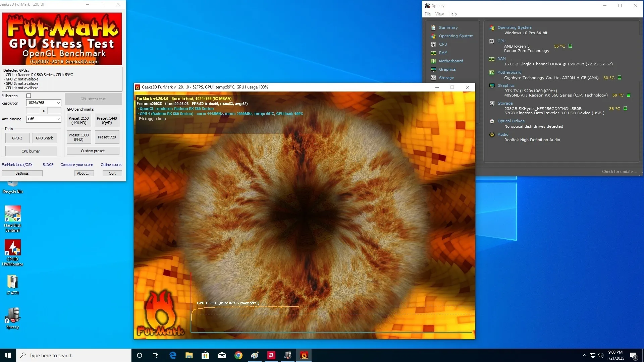644x362 pixels.
Task: Quit FurMark using the Quit button
Action: [112, 174]
